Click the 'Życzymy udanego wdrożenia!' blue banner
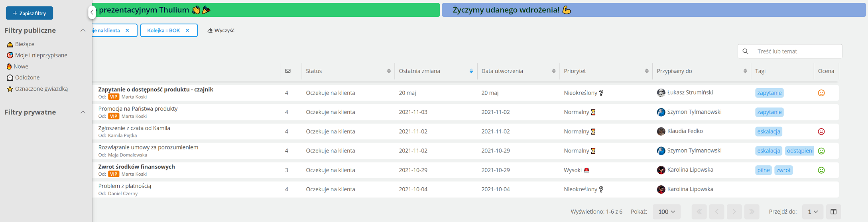The height and width of the screenshot is (222, 868). pos(654,10)
